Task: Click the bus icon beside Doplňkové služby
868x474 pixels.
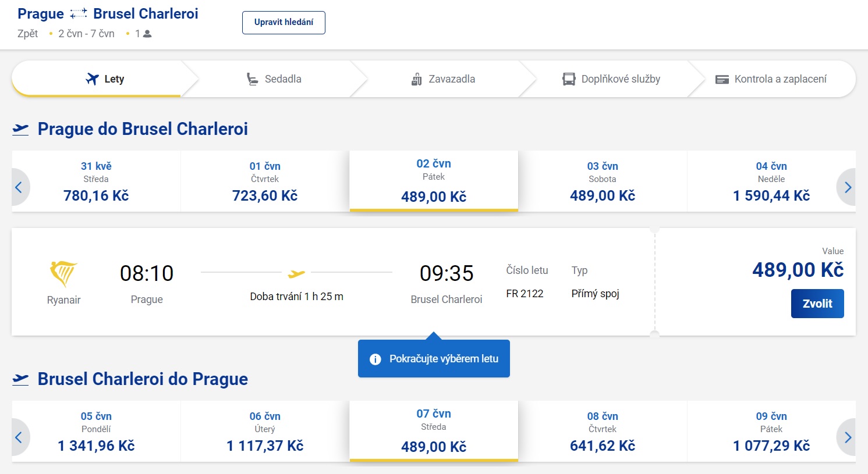Action: pyautogui.click(x=569, y=79)
